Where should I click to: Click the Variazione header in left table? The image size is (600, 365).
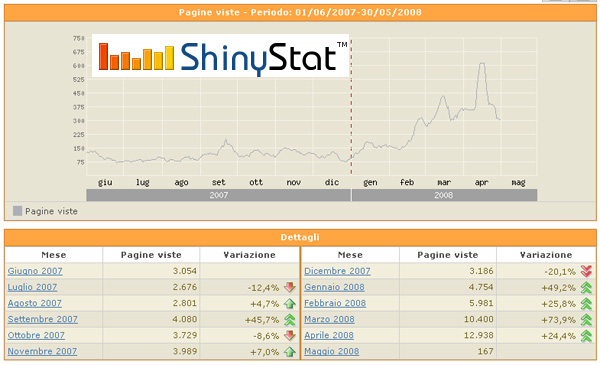(x=249, y=255)
